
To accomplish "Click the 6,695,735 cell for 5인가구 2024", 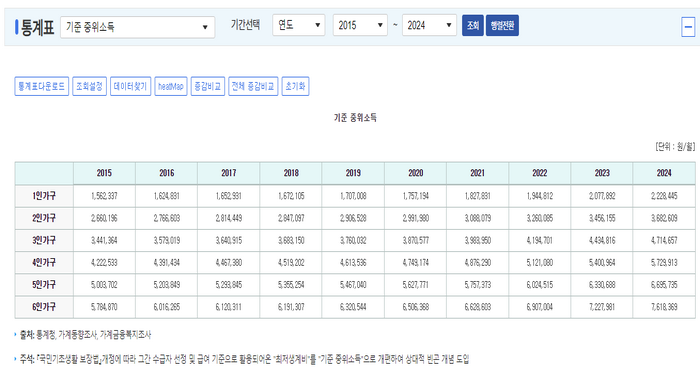I will (664, 285).
